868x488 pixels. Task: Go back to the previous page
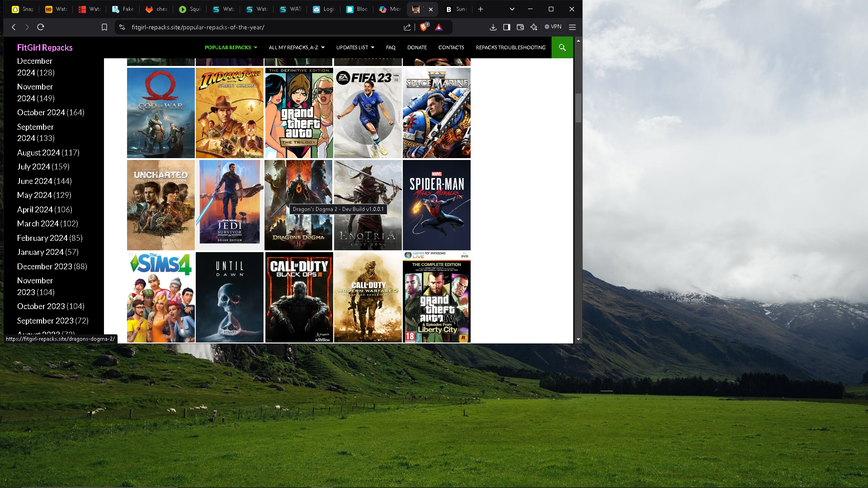(14, 27)
